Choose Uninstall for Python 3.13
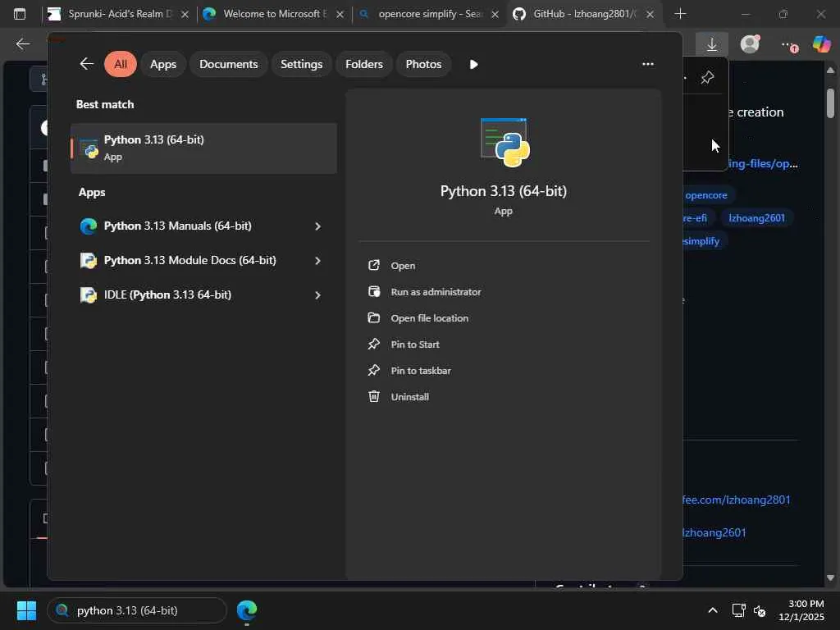Screen dimensions: 840x630 (410, 397)
